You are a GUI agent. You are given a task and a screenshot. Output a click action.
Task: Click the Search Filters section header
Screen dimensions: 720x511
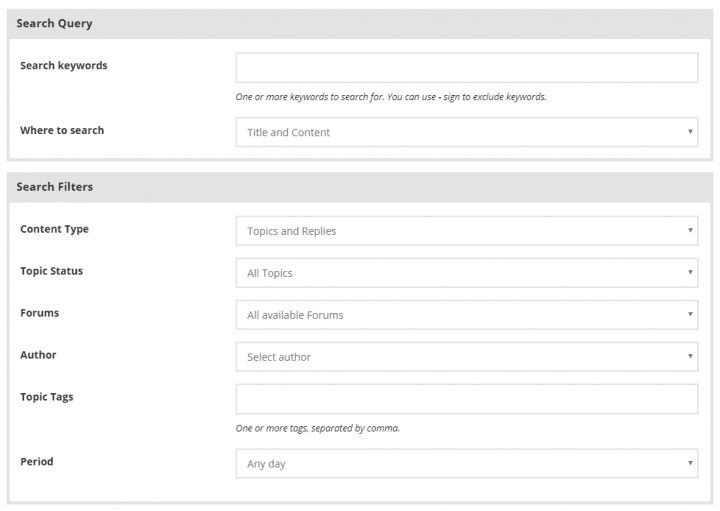click(x=360, y=187)
